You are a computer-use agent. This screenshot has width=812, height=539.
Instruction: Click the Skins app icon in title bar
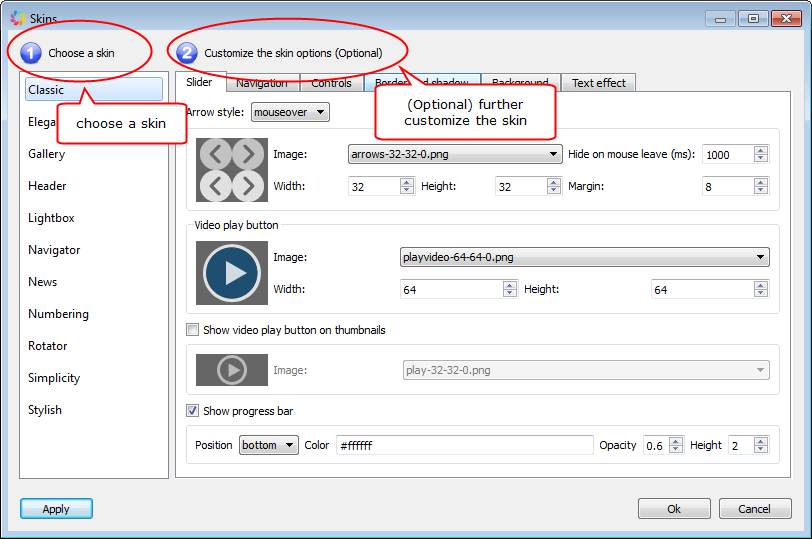[18, 18]
